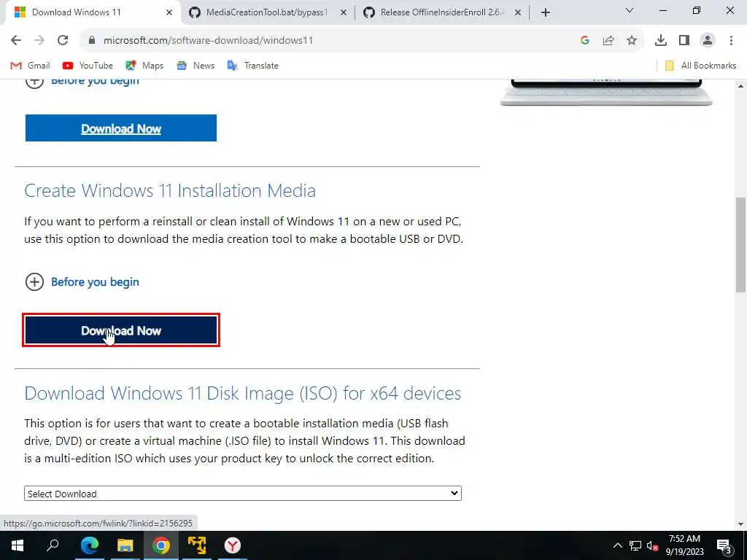Click the padlock site info icon

[92, 41]
